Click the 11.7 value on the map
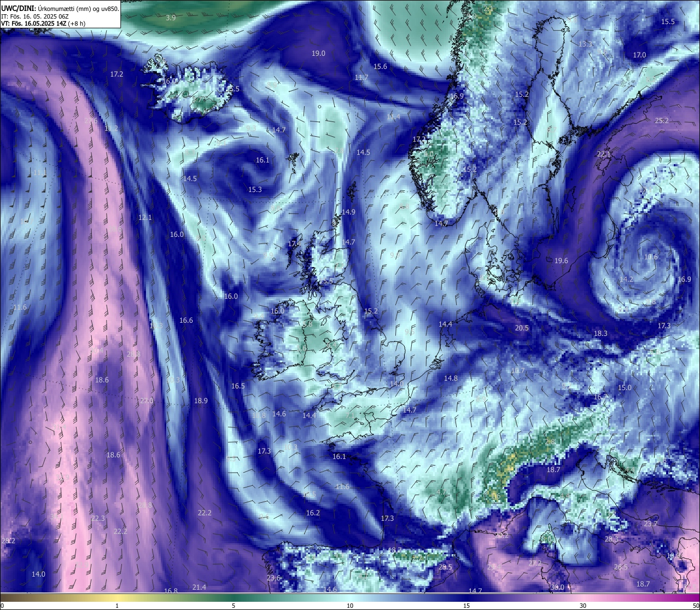The height and width of the screenshot is (610, 700). (x=361, y=78)
